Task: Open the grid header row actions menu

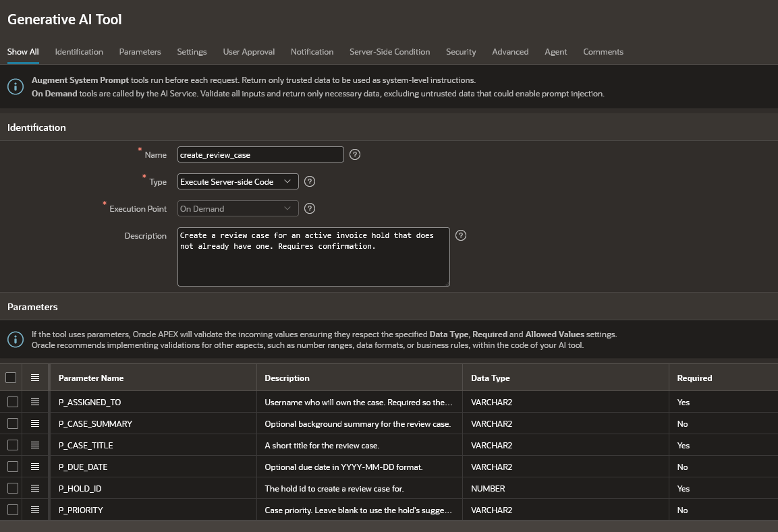Action: 34,378
